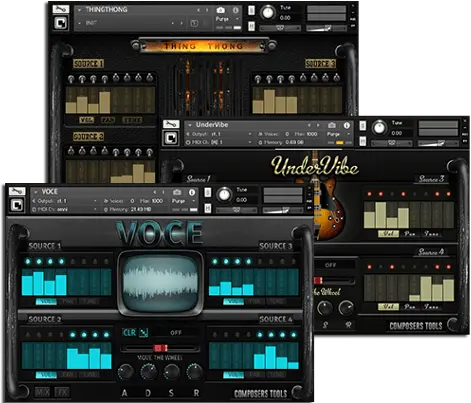Select the Tune tab under UnderVibe Source 4
Image resolution: width=471 pixels, height=403 pixels.
tap(431, 306)
